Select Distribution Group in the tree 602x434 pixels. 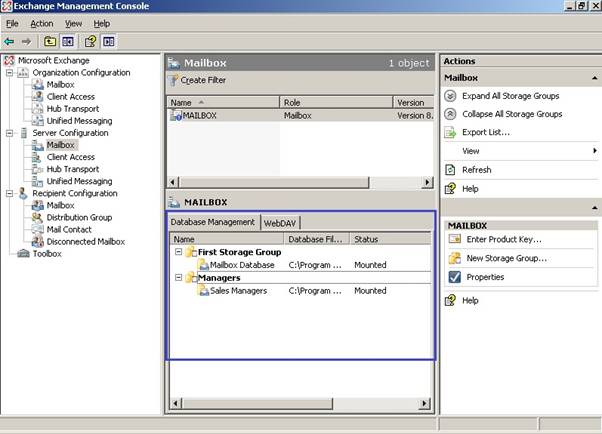point(79,217)
